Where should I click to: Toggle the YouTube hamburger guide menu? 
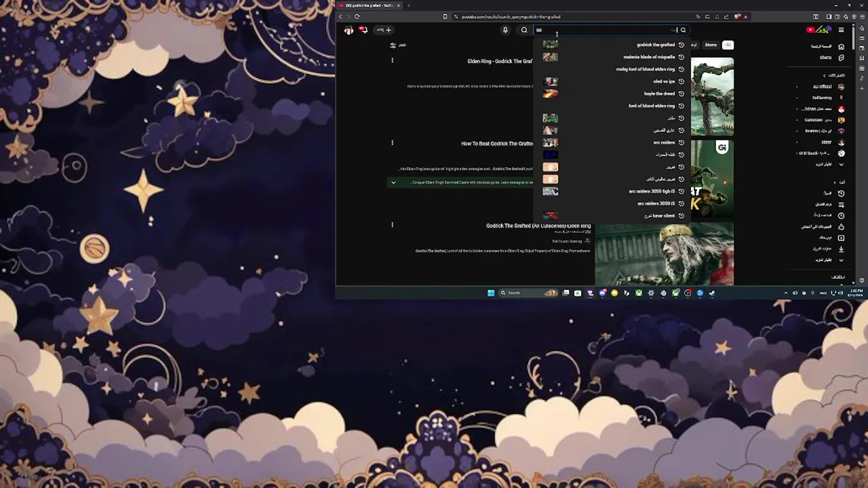[x=842, y=30]
